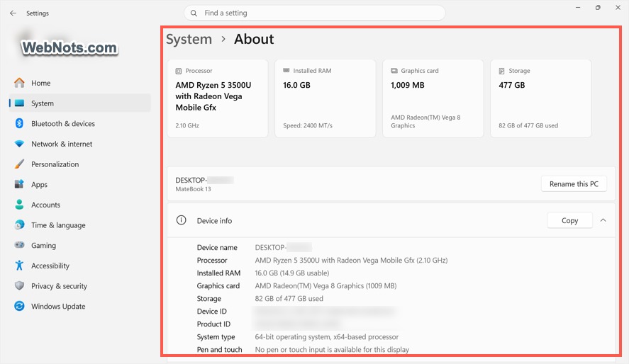Viewport: 629px width, 364px height.
Task: Open Accounts settings
Action: pyautogui.click(x=79, y=205)
